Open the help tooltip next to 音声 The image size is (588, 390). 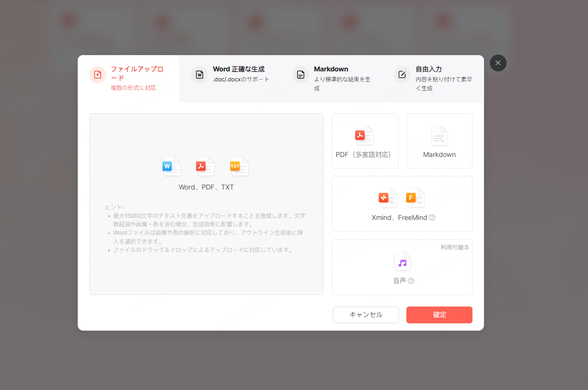(x=411, y=281)
